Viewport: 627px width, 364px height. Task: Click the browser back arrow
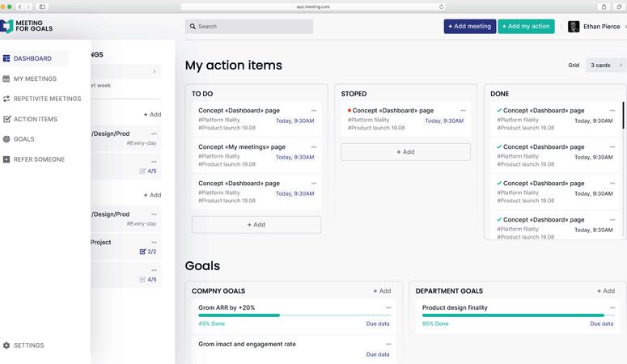19,6
